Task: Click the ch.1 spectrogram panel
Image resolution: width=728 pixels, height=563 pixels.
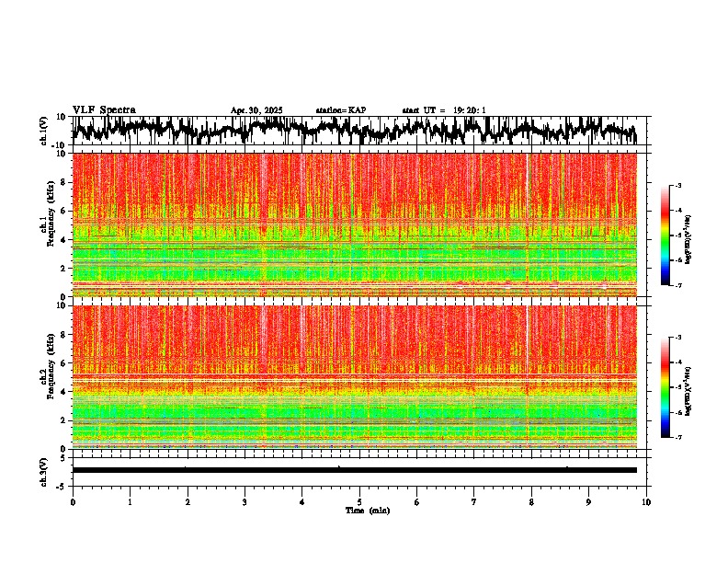Action: 354,224
